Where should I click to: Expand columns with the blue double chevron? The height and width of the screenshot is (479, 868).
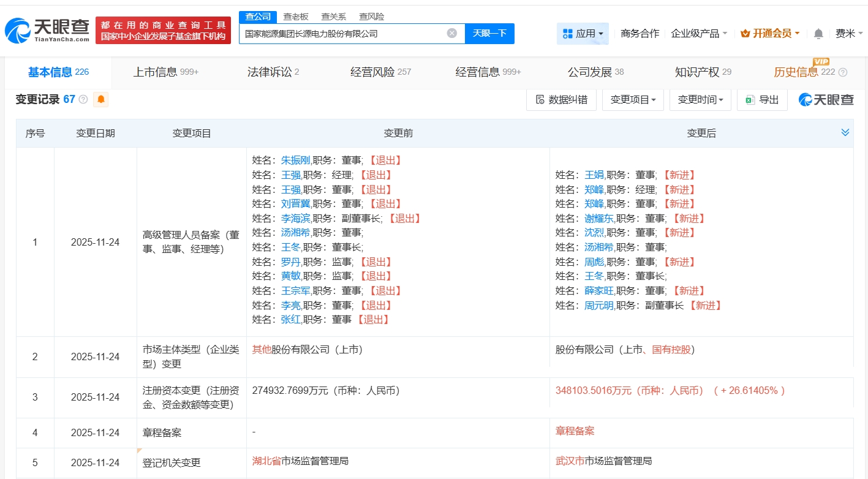(x=845, y=133)
